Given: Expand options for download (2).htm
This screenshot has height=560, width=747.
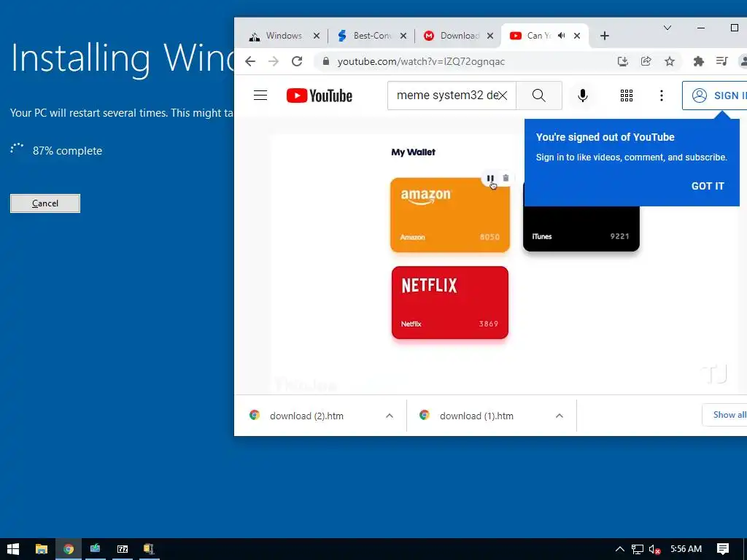Looking at the screenshot, I should tap(390, 416).
